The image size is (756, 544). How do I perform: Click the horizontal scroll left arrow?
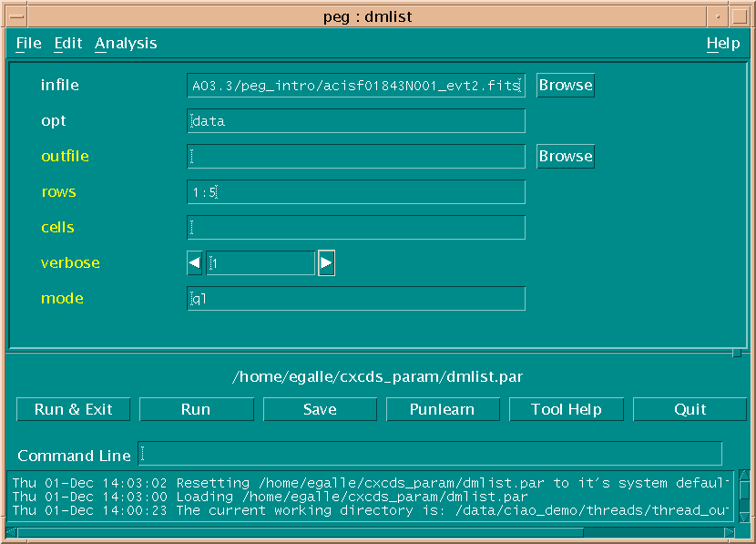click(11, 532)
